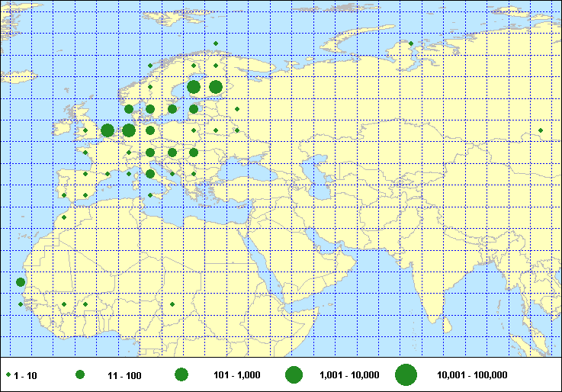Screen dimensions: 562x392
Task: Select the largest legend circle for 10,001 - 100,000
Action: [406, 374]
